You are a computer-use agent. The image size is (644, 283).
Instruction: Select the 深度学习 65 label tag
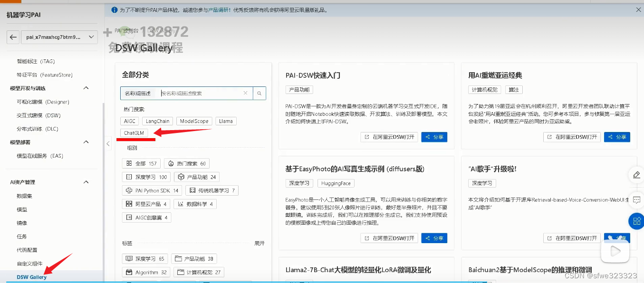145,259
